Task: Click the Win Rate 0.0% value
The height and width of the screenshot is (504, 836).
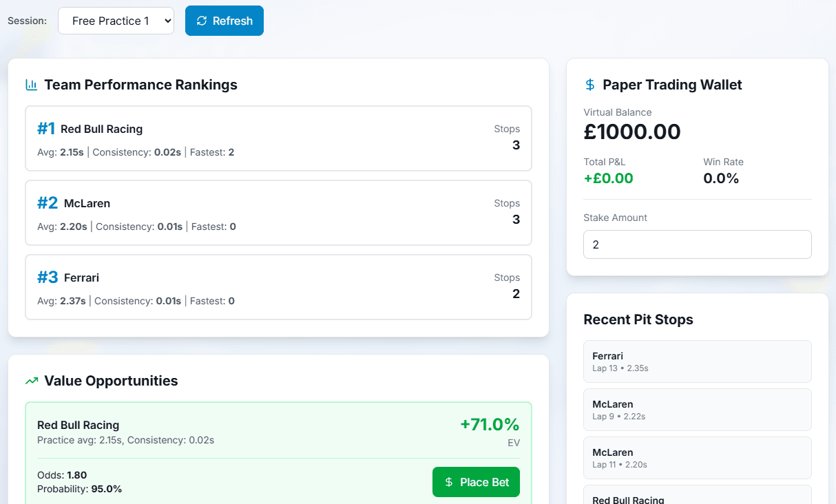Action: point(721,178)
